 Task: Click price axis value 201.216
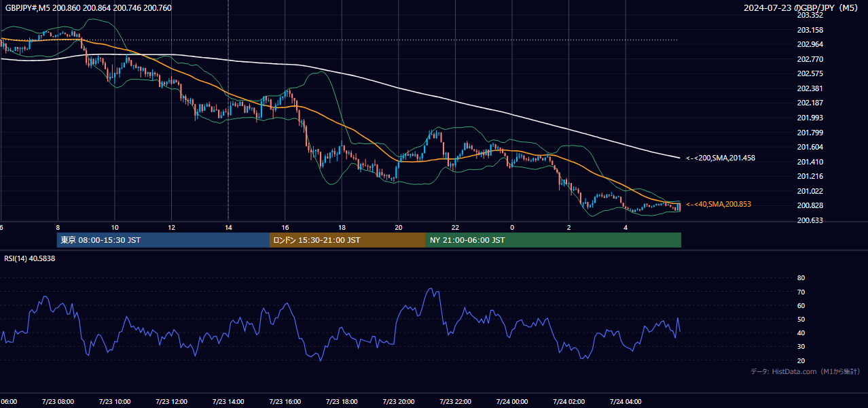(x=810, y=176)
